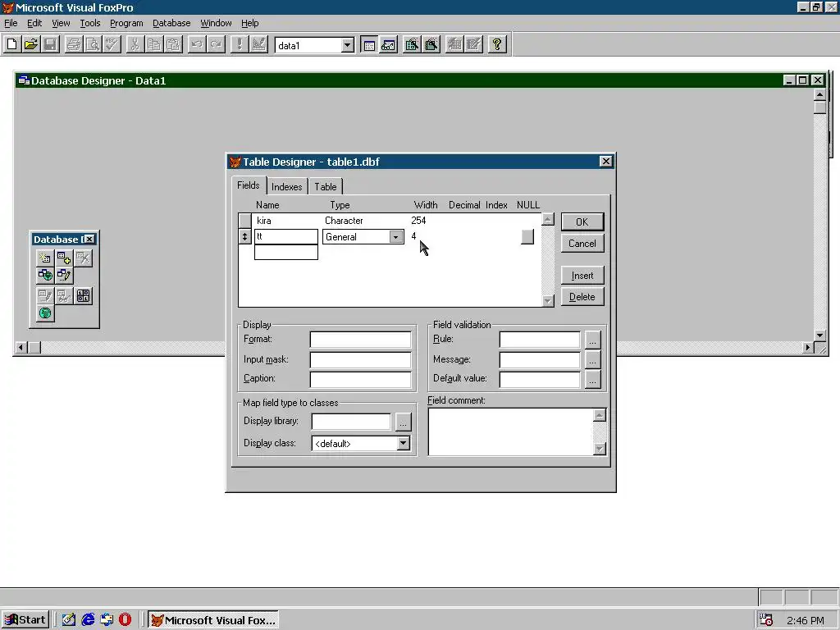Image resolution: width=840 pixels, height=630 pixels.
Task: Click the Insert field button
Action: click(x=582, y=276)
